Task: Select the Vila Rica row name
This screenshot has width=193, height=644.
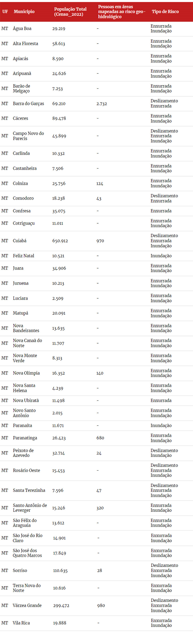Action: coord(21,623)
